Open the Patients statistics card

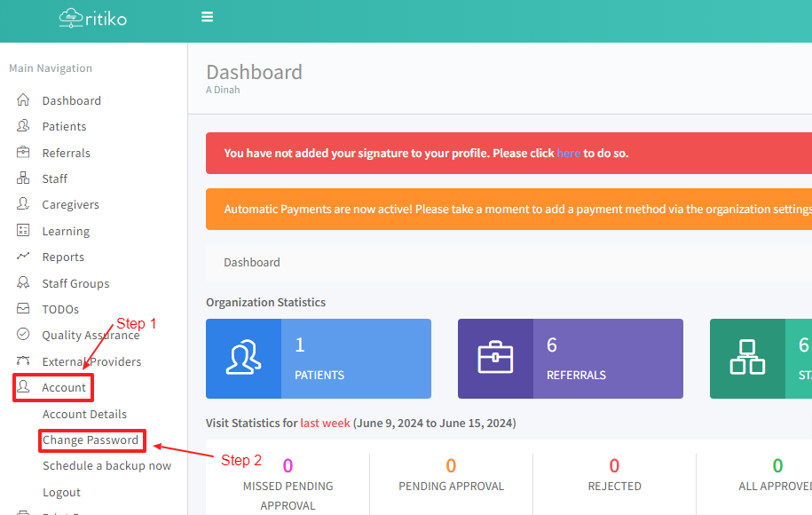pyautogui.click(x=318, y=359)
